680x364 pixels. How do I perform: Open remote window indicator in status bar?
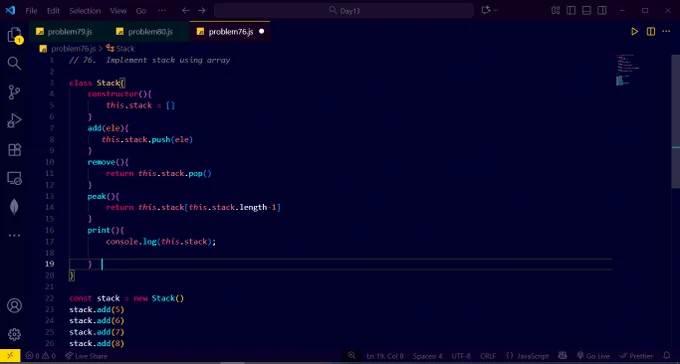(x=10, y=356)
